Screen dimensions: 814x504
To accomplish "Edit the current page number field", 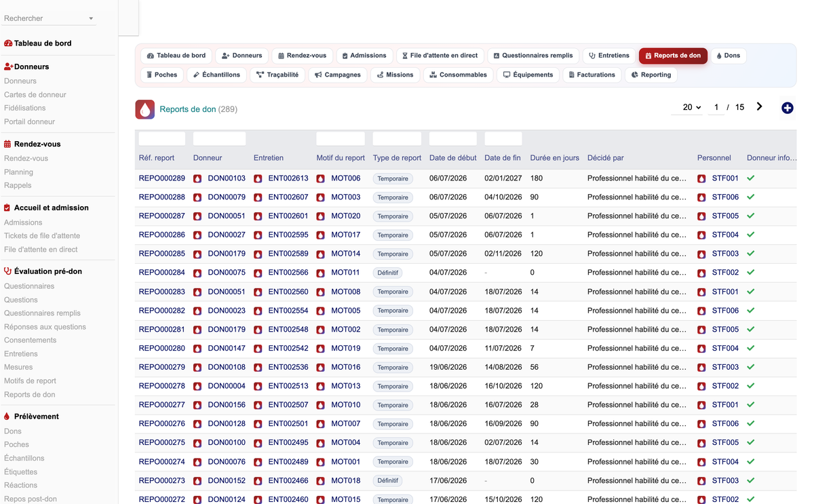I will 716,107.
